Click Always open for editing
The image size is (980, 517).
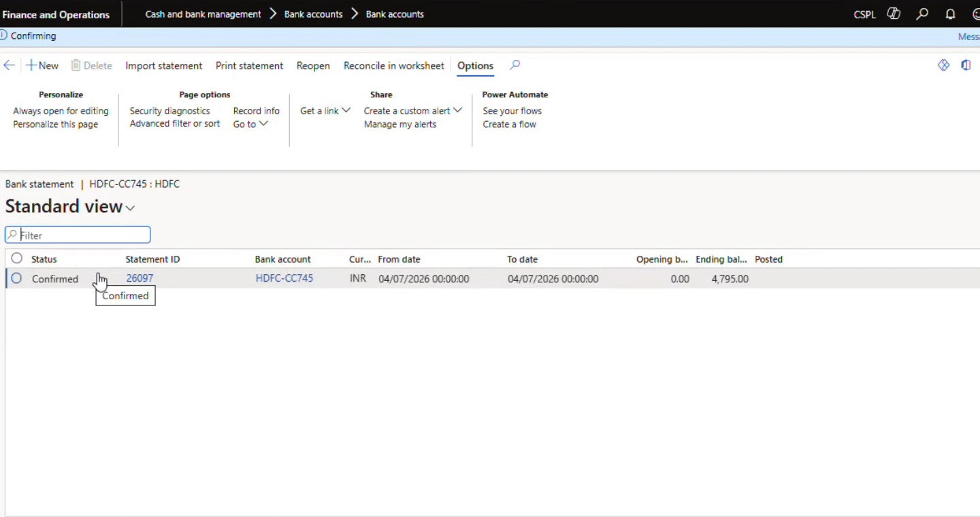click(61, 110)
